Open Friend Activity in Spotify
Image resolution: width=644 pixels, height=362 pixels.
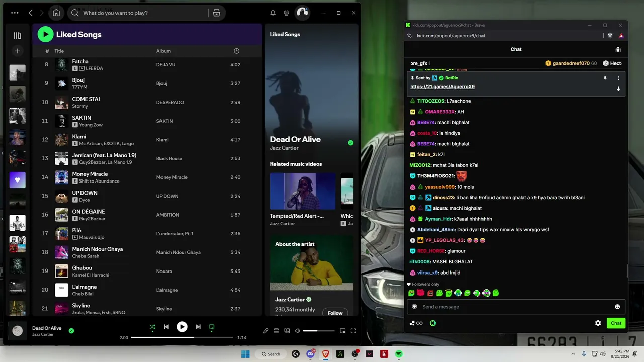coord(286,13)
